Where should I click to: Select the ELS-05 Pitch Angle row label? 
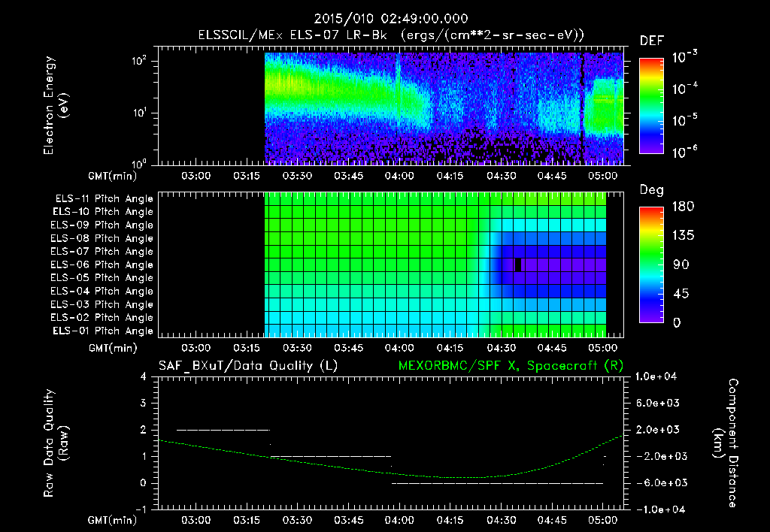(x=102, y=278)
